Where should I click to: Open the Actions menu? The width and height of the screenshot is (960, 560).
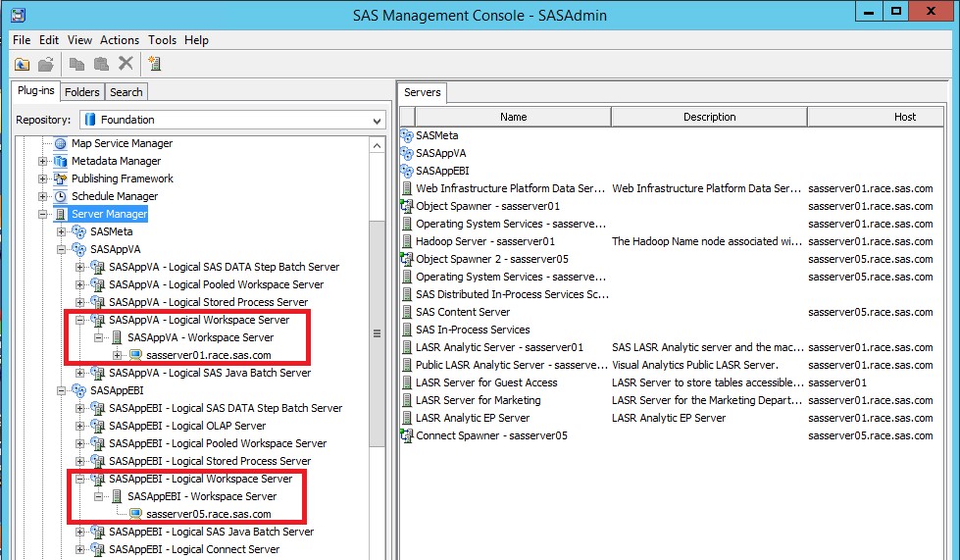pos(120,40)
